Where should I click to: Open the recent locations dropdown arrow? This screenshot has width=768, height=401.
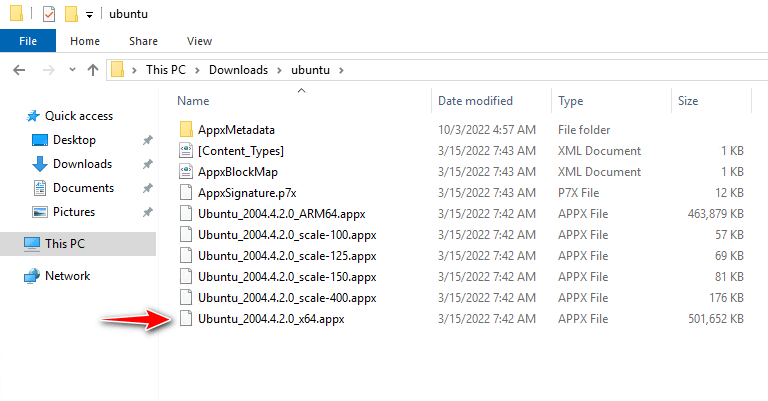(72, 70)
